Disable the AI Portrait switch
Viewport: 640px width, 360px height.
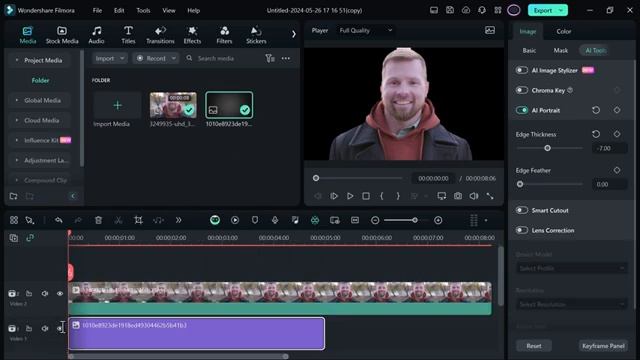522,110
